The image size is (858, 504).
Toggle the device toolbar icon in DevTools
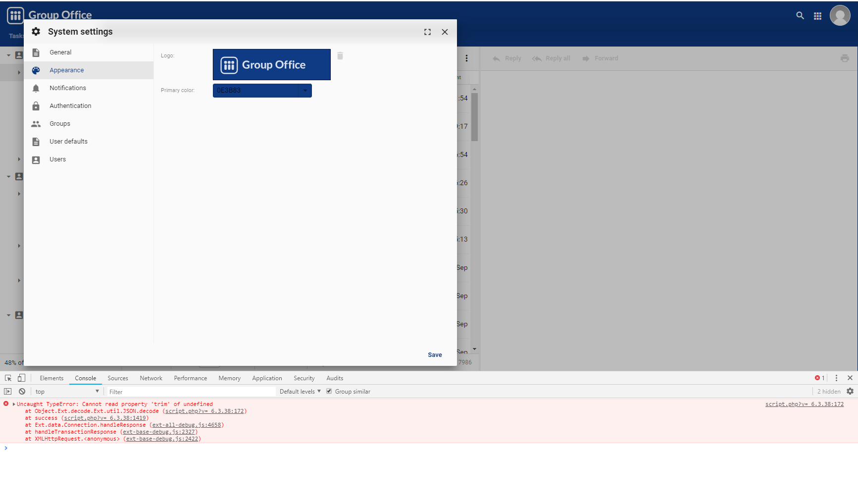(x=21, y=378)
